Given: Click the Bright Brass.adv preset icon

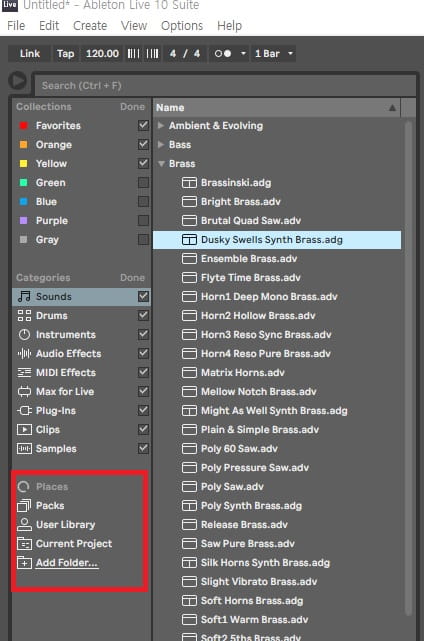Looking at the screenshot, I should coord(189,202).
